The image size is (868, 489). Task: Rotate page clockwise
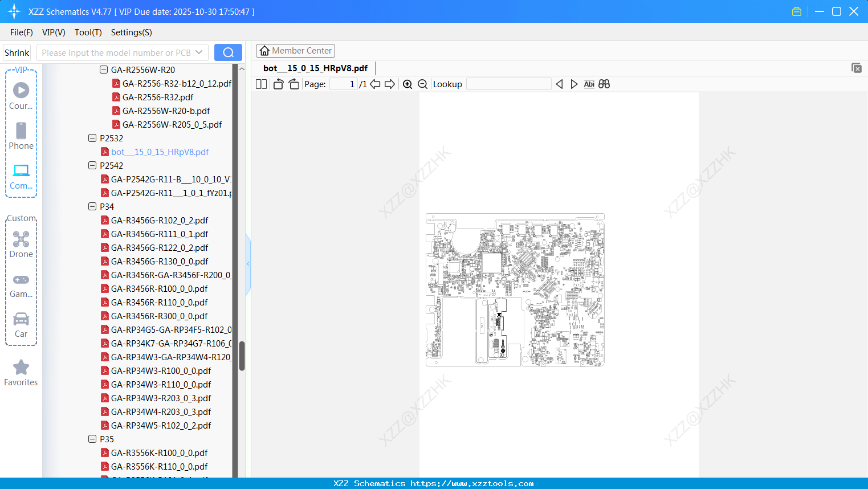click(294, 84)
